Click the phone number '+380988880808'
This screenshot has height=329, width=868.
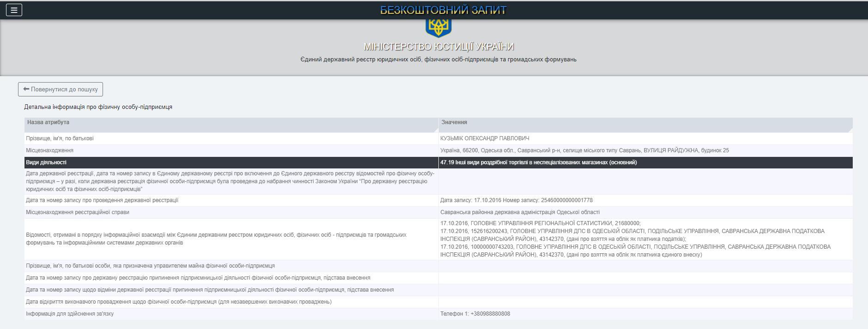pyautogui.click(x=490, y=314)
